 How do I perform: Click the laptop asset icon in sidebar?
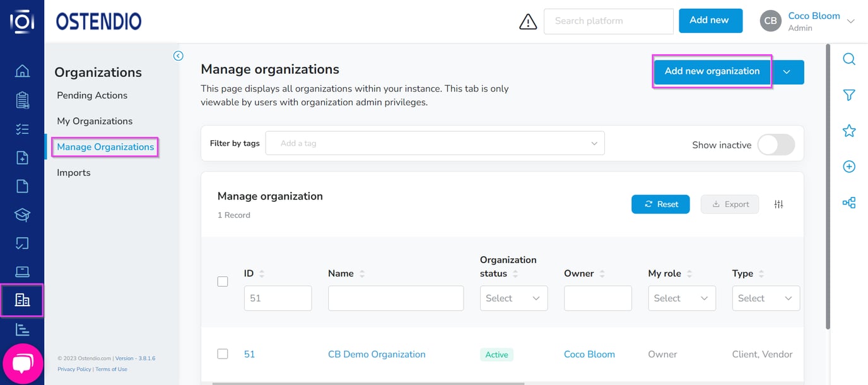point(22,271)
